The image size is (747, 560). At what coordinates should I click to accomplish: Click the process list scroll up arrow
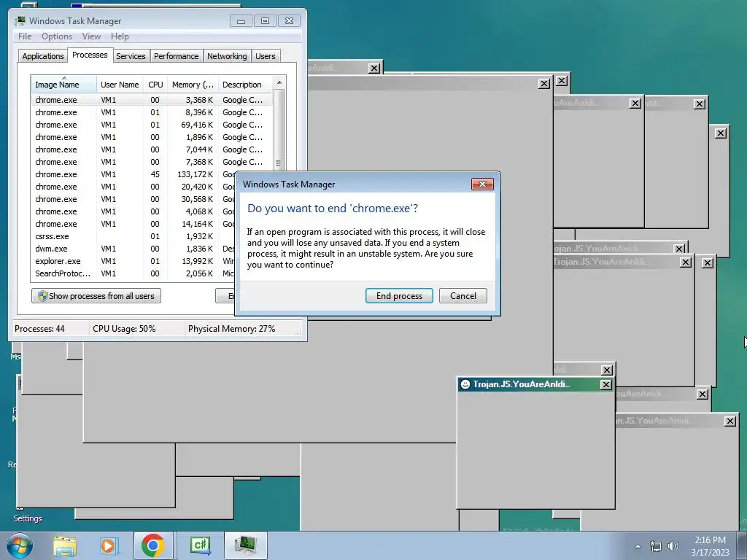[x=279, y=82]
